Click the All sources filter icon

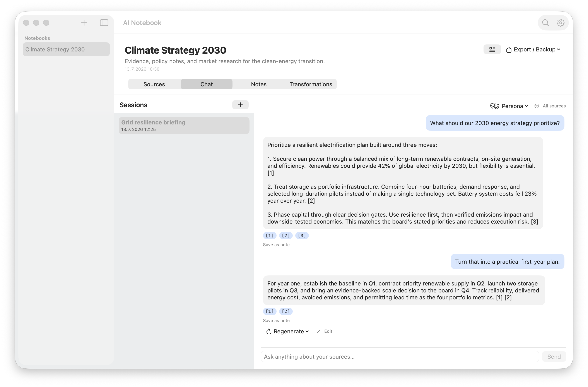537,106
